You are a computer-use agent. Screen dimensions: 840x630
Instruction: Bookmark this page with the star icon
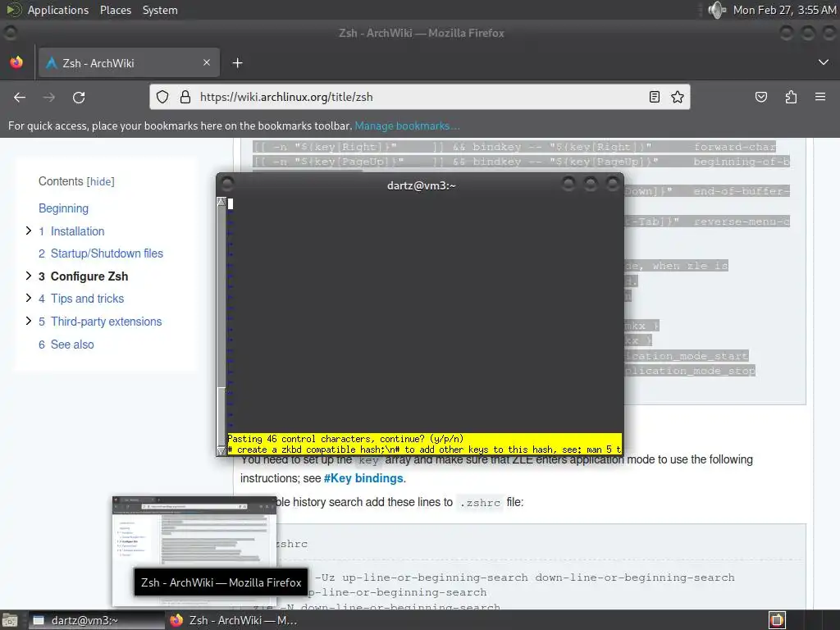tap(678, 97)
